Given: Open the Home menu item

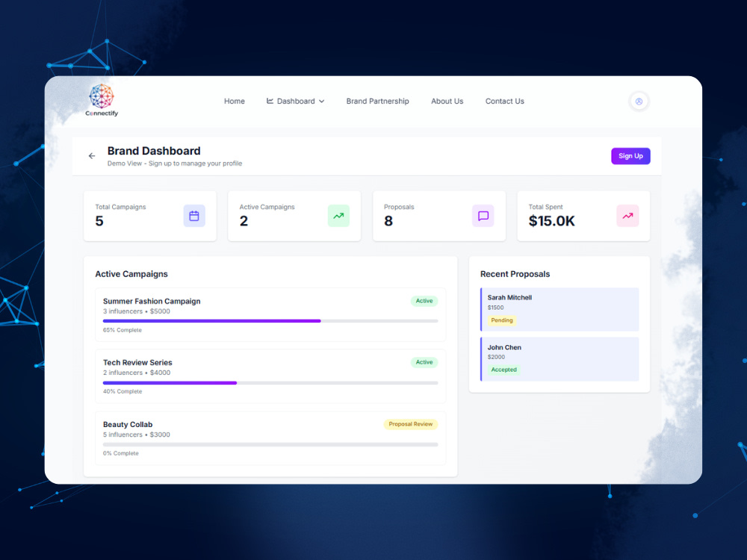Looking at the screenshot, I should pyautogui.click(x=235, y=102).
